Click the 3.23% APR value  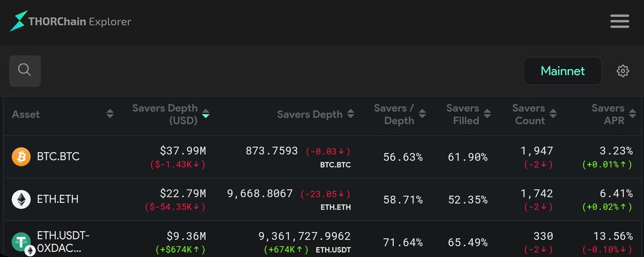(616, 151)
